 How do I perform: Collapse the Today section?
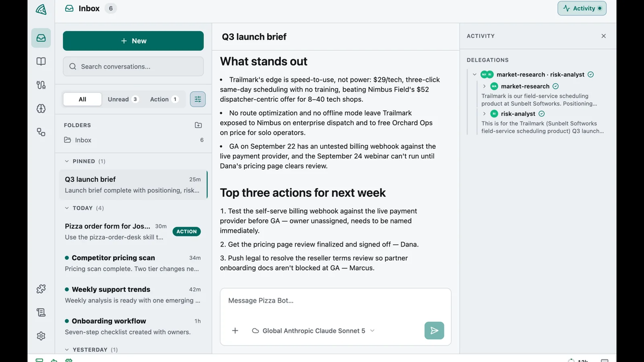(67, 208)
